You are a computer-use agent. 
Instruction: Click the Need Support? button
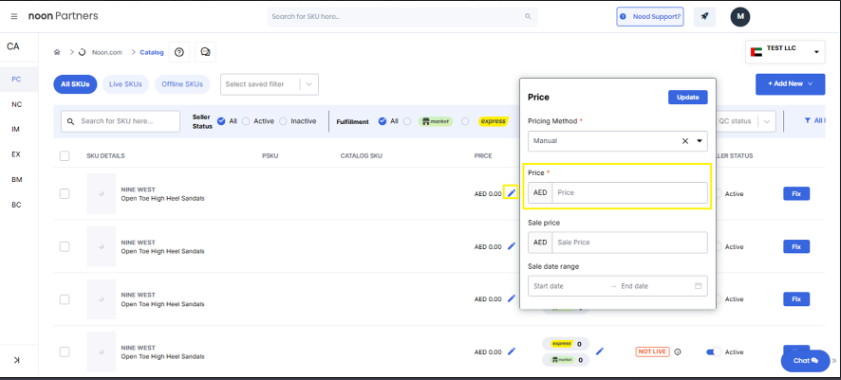(650, 17)
